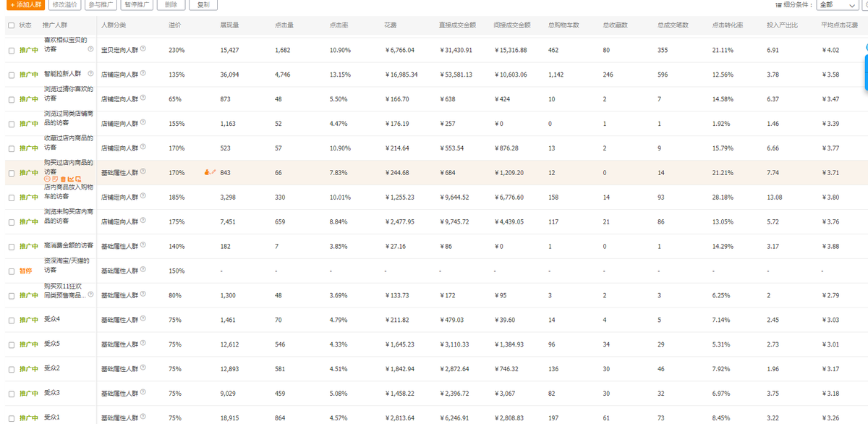Click copy icon under 购买过店内商品的访客
868x424 pixels.
[78, 179]
